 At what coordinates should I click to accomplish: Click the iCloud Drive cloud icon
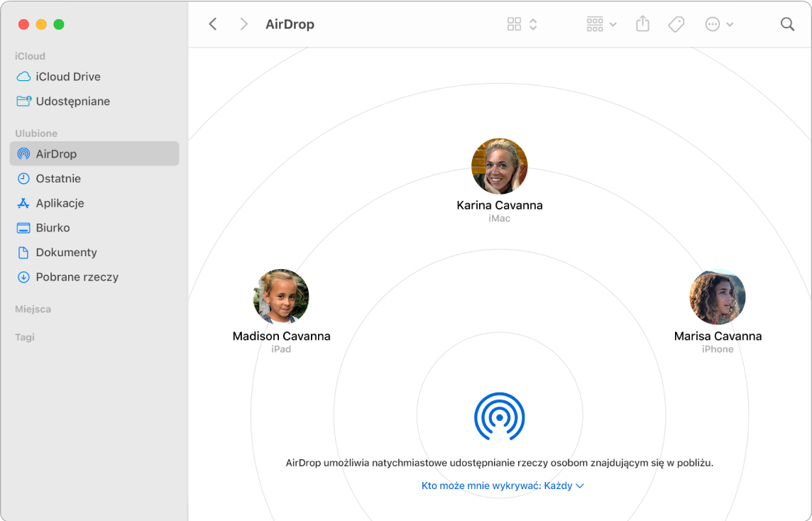[23, 77]
